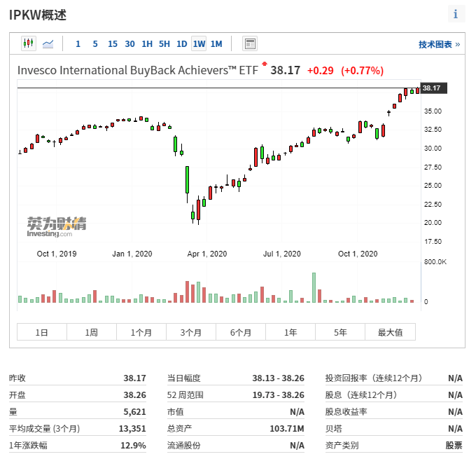Click the Oct 1, 2019 axis label
Viewport: 476px width, 466px height.
[x=57, y=254]
